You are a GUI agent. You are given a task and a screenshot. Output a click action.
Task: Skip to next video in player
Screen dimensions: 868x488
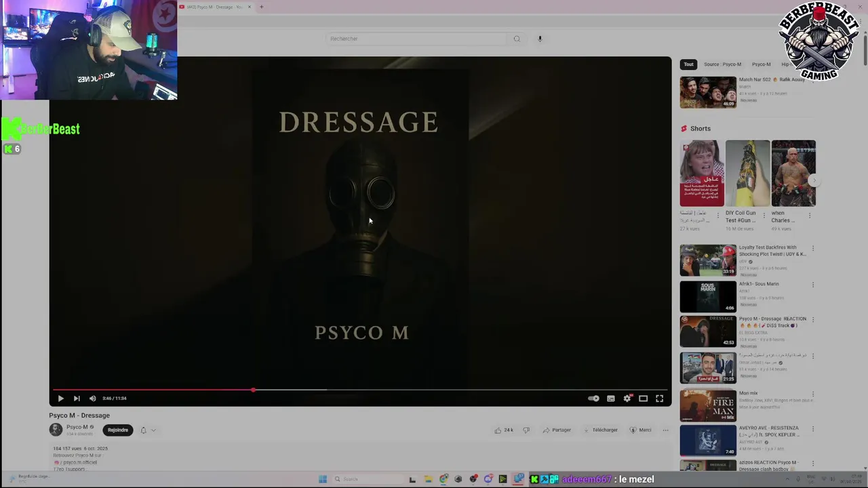pyautogui.click(x=77, y=399)
